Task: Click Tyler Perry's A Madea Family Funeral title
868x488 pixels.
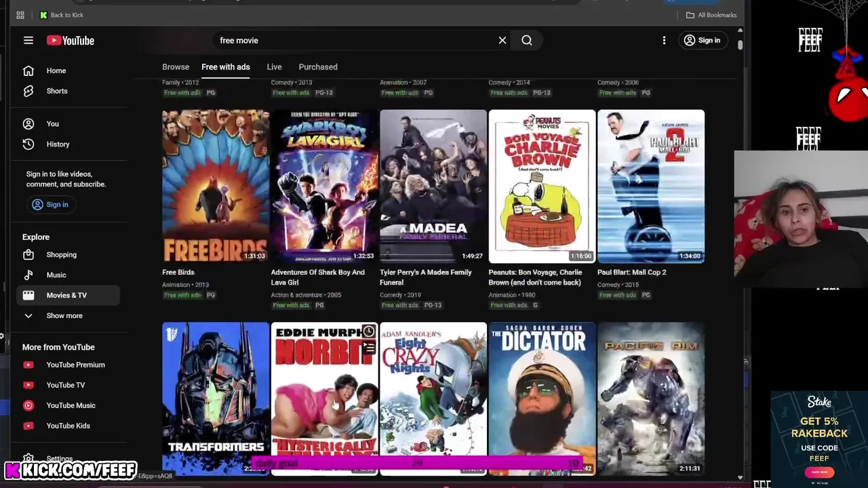Action: point(426,277)
